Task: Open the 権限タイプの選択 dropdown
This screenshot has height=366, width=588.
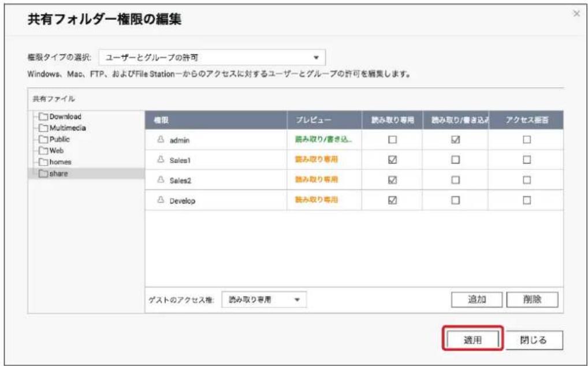Action: (x=212, y=58)
